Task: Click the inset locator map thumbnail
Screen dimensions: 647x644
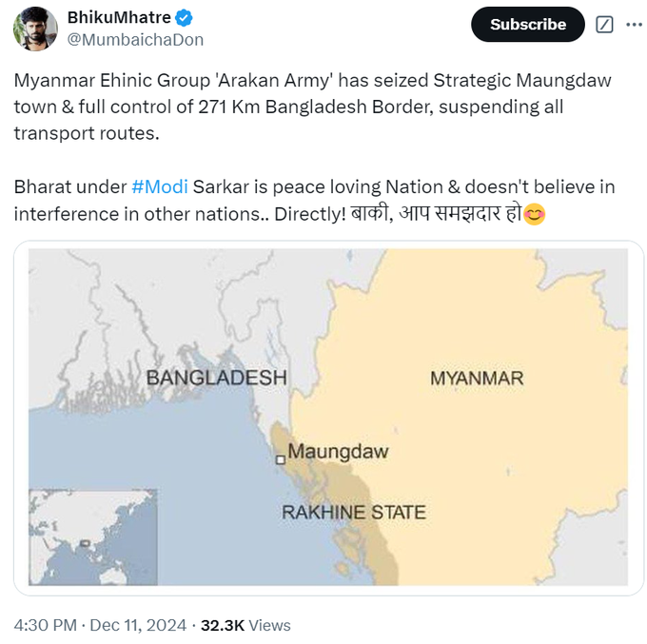Action: click(x=92, y=537)
